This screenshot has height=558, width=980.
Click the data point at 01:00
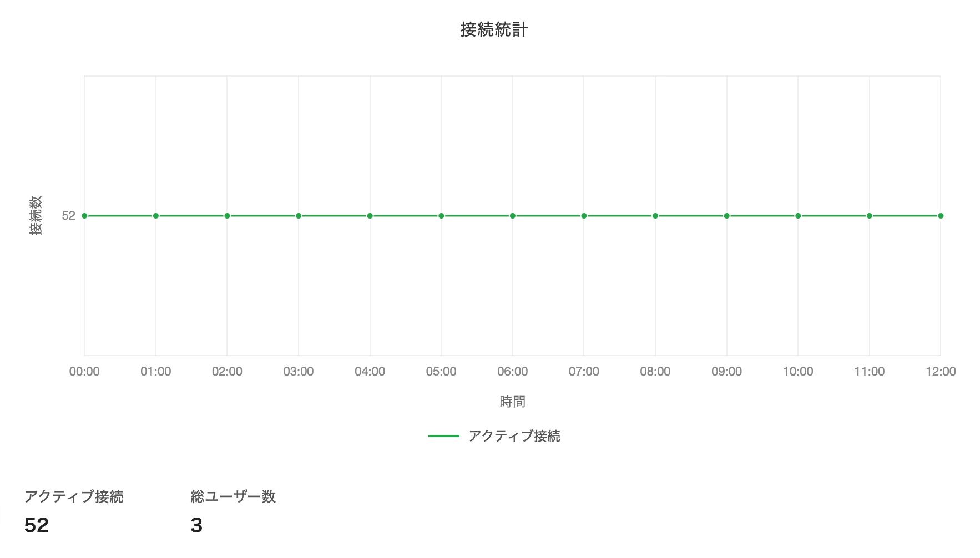(x=156, y=216)
